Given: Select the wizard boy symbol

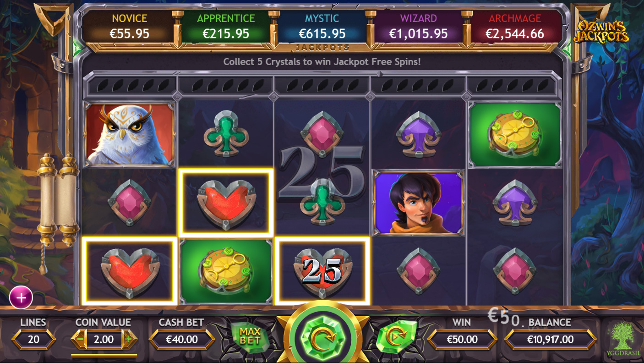Looking at the screenshot, I should click(x=418, y=203).
